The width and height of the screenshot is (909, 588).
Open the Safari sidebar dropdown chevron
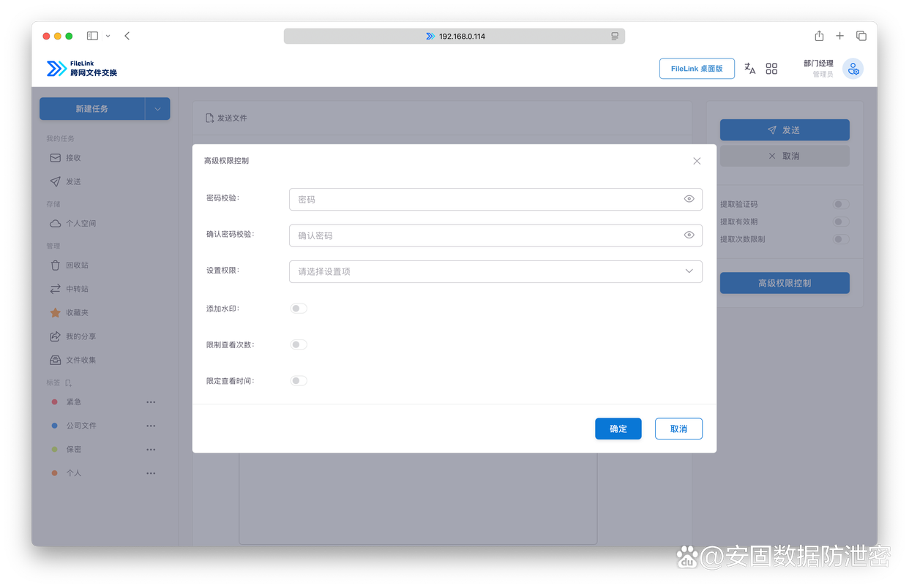(108, 36)
